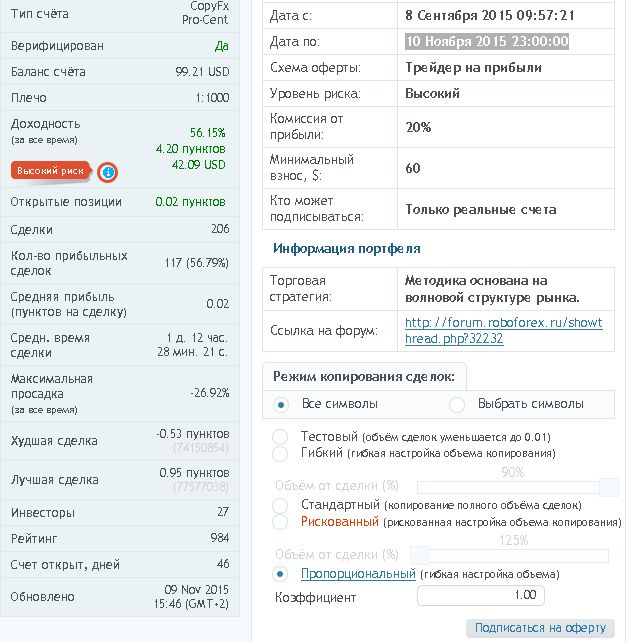The image size is (626, 642).
Task: Click the 125% risk volume slider handle
Action: pos(419,555)
